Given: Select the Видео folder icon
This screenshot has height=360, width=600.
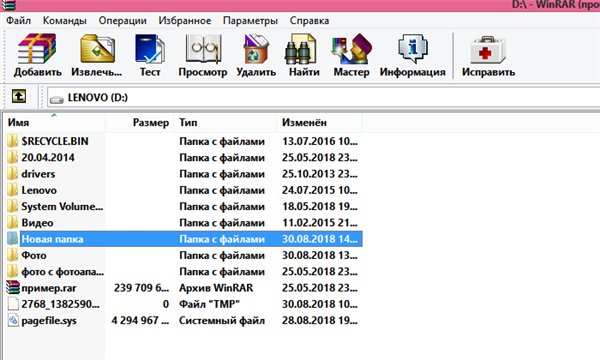Looking at the screenshot, I should (x=12, y=223).
